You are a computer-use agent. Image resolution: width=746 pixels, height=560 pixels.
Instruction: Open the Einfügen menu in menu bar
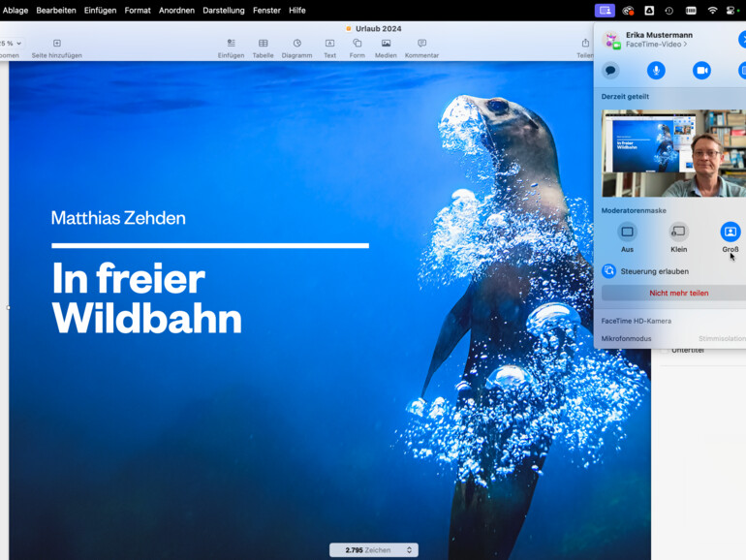click(100, 10)
